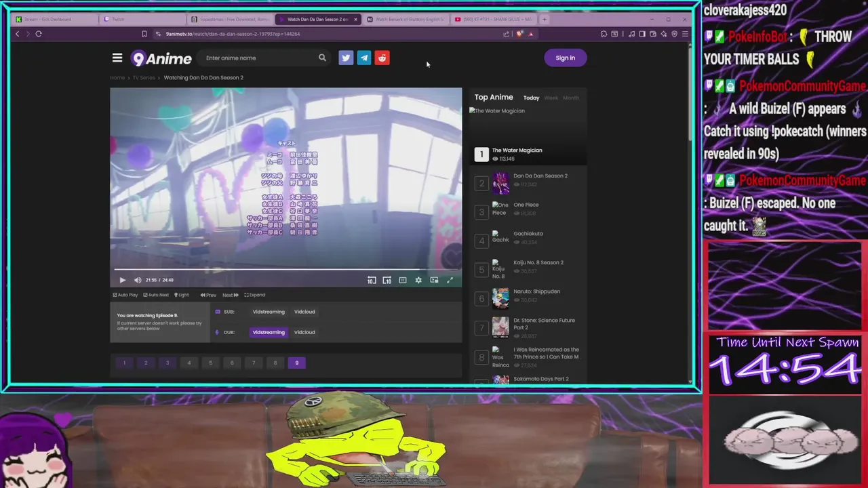Open episode 5
This screenshot has height=488, width=868.
tap(210, 363)
